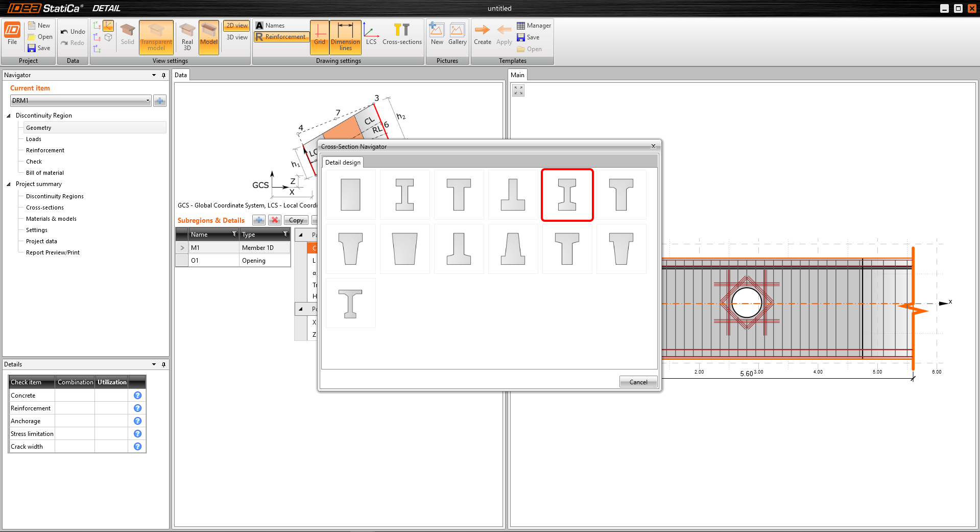Choose the trapezoidal cross-section shape
This screenshot has height=532, width=980.
click(x=405, y=249)
